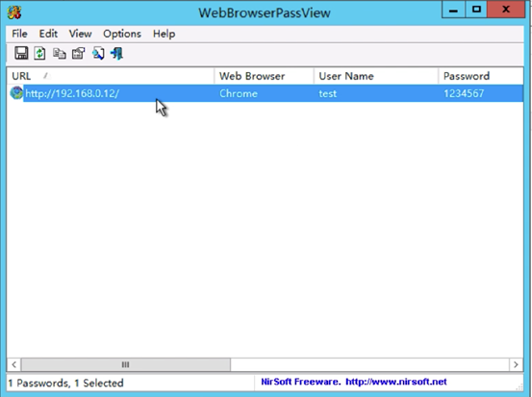
Task: Click the WebBrowserPassView title bar app icon
Action: (14, 12)
